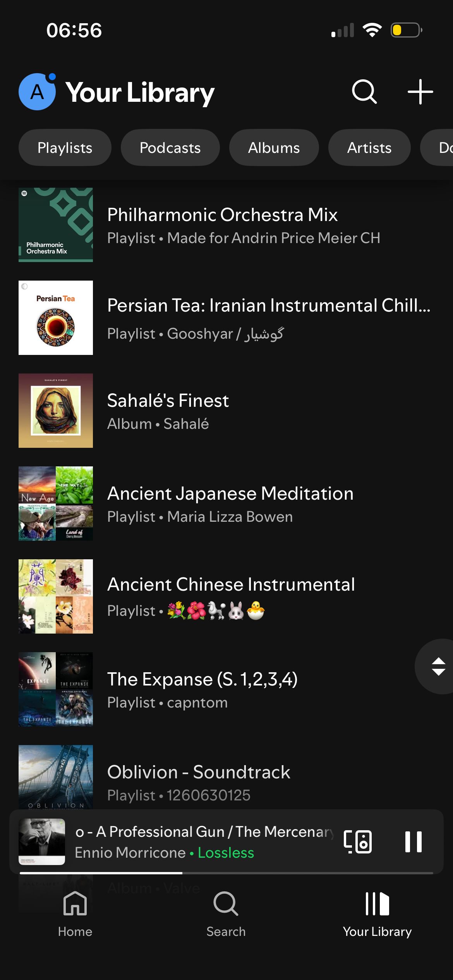Expand the now playing bar via track title
453x980 pixels.
click(204, 832)
